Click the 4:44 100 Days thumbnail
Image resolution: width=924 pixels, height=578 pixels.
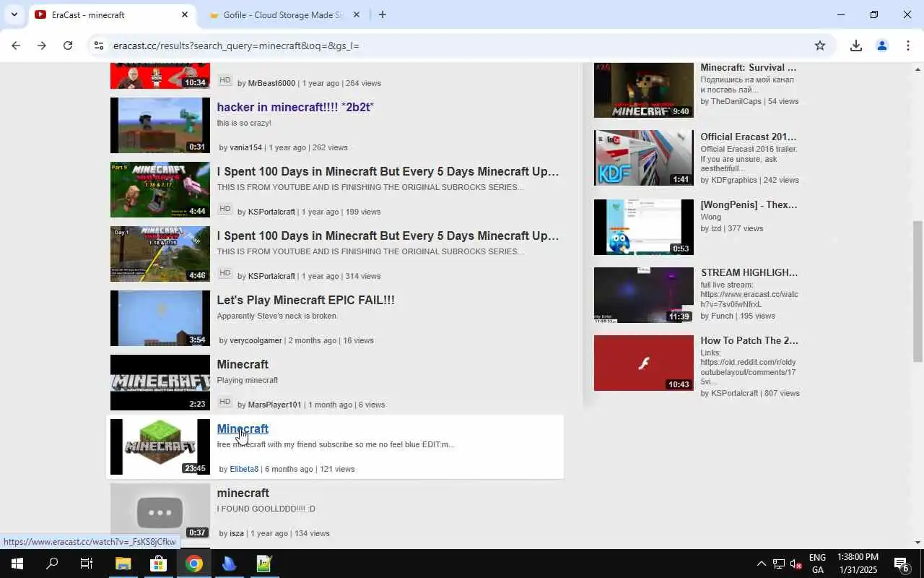(160, 190)
